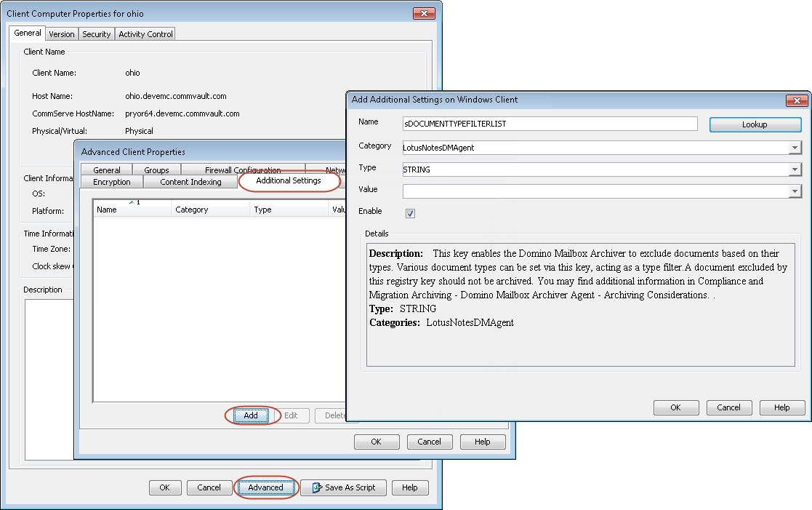Open the Type dropdown list
This screenshot has width=812, height=510.
pyautogui.click(x=794, y=170)
